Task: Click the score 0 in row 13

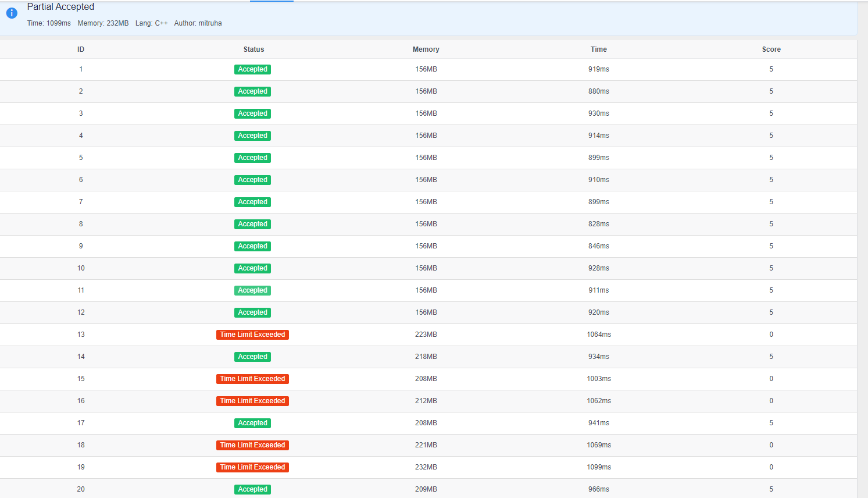Action: 771,335
